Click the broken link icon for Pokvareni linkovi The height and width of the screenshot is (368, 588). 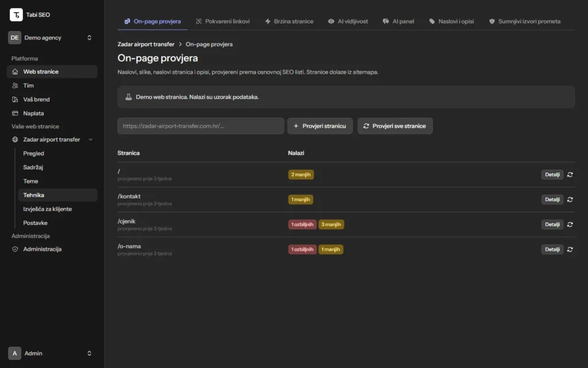coord(199,21)
